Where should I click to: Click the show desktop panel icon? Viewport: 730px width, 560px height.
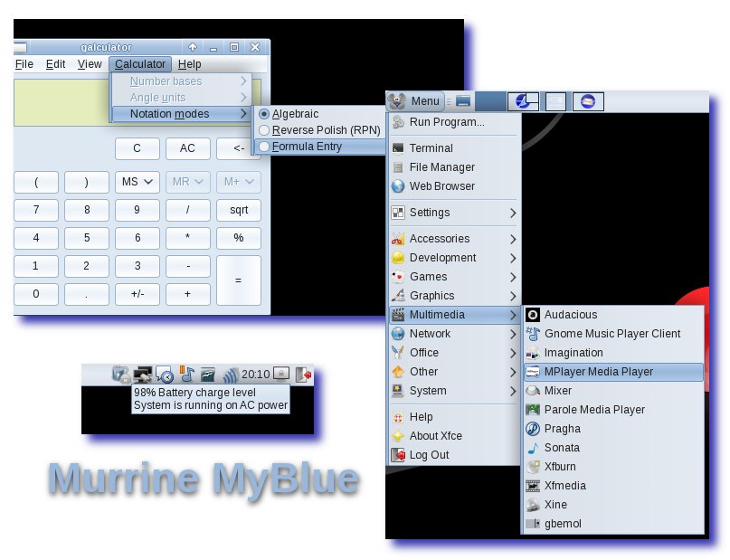point(463,101)
